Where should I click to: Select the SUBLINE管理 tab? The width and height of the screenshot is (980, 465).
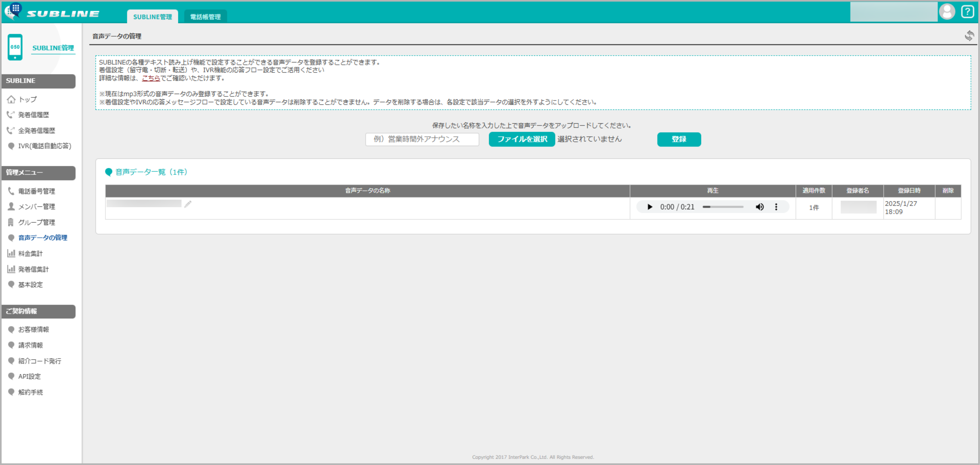153,16
